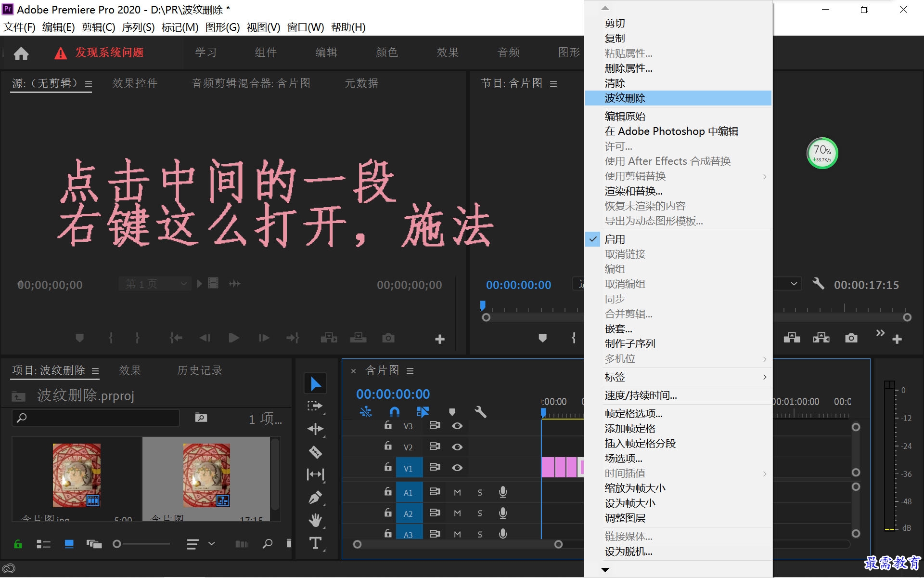
Task: Select the 含片图 sequence thumbnail
Action: click(x=206, y=475)
